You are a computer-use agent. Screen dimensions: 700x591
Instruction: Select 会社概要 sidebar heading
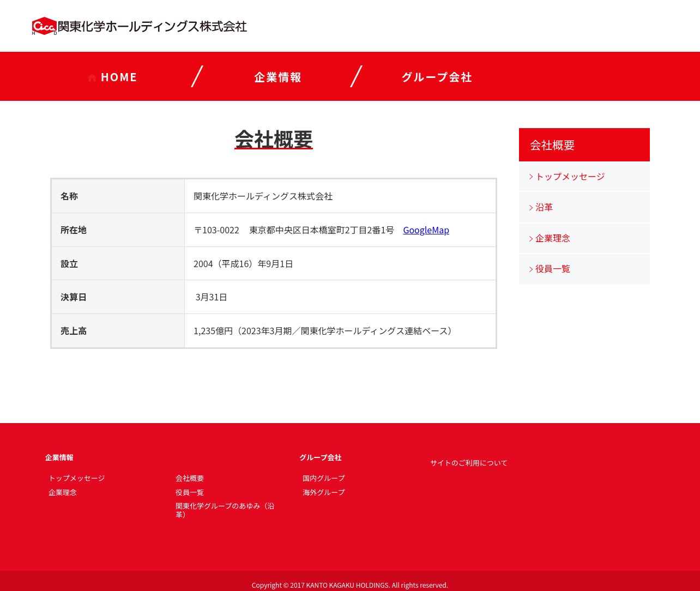coord(584,144)
